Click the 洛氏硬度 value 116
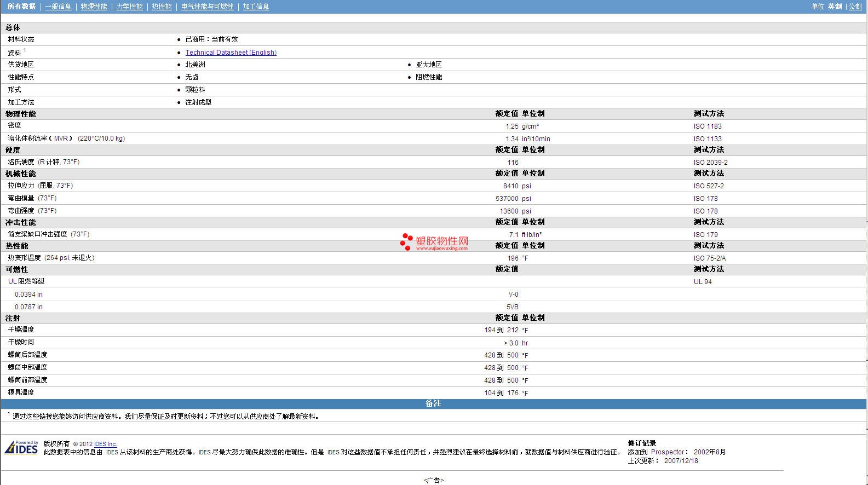The width and height of the screenshot is (868, 485). point(513,163)
